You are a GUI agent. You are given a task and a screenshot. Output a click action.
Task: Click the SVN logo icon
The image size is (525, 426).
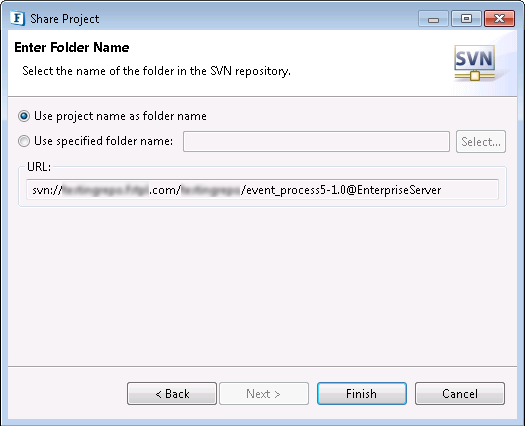474,63
